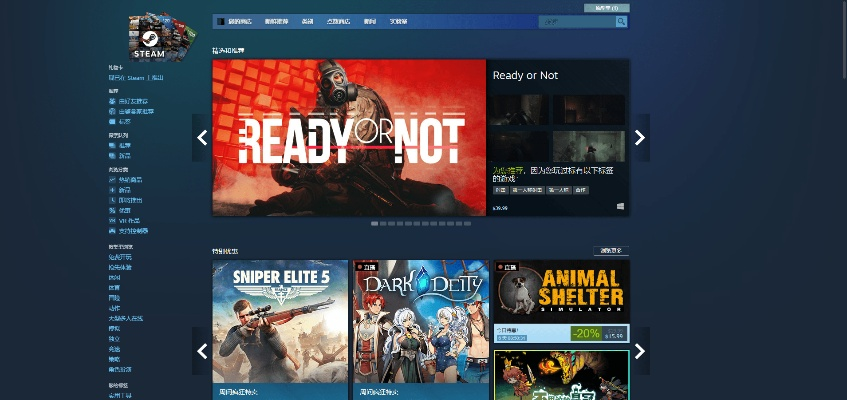847x400 pixels.
Task: View bottom-left Ready or Not screenshot thumbnail
Action: [x=520, y=146]
